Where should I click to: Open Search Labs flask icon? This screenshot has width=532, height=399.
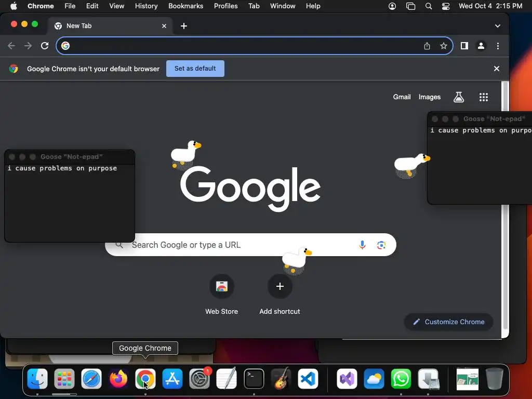coord(459,97)
